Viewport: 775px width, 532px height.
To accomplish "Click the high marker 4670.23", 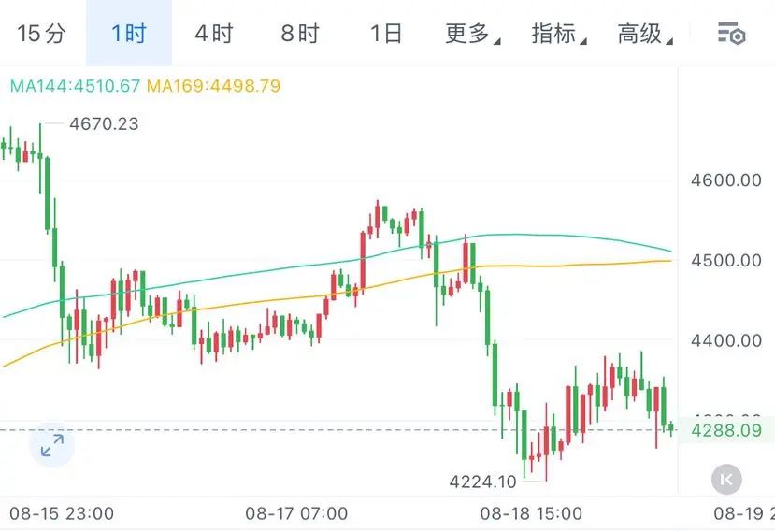I will 104,123.
